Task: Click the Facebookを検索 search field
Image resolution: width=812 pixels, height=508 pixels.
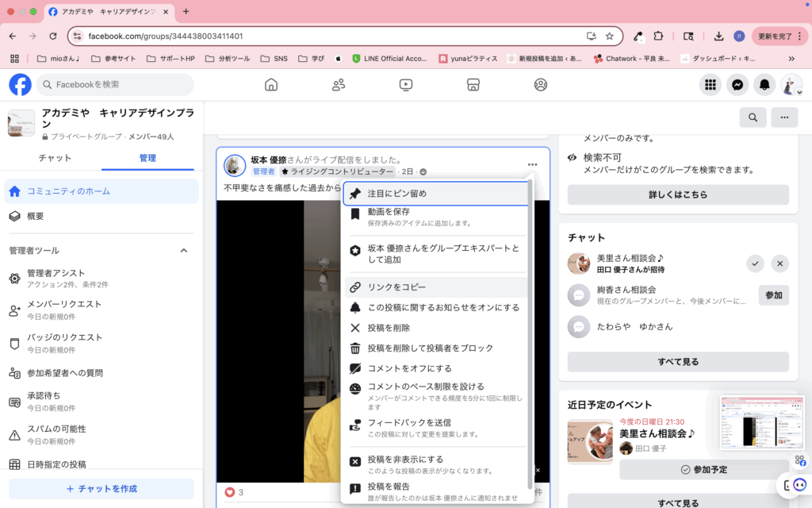Action: (115, 84)
